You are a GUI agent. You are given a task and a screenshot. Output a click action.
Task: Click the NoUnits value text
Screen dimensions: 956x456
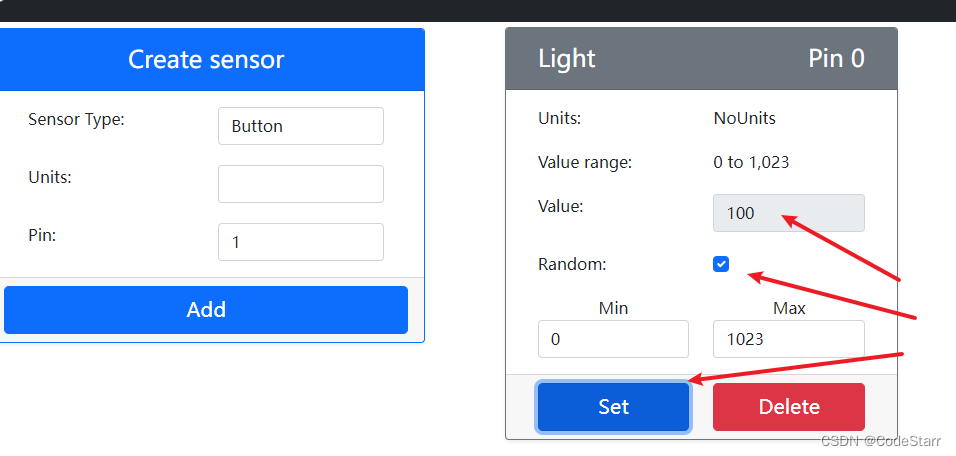point(744,118)
